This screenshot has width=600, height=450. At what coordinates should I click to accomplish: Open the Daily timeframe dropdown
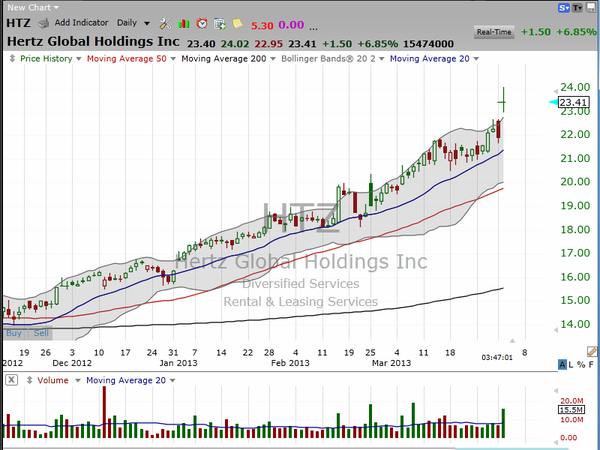pyautogui.click(x=133, y=23)
